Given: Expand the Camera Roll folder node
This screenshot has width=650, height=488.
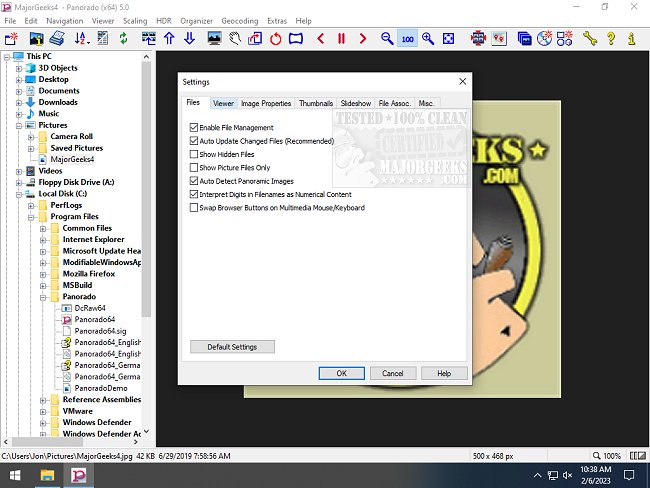Looking at the screenshot, I should tap(31, 137).
